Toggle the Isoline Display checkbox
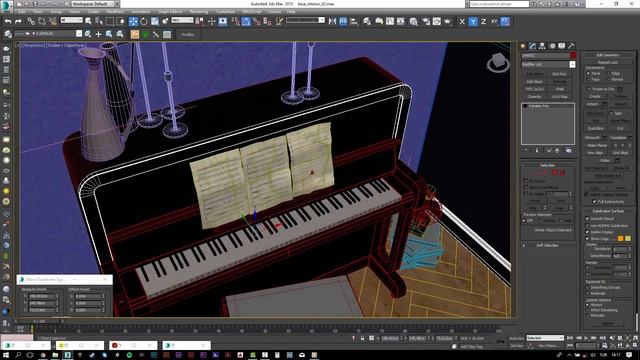 point(587,232)
